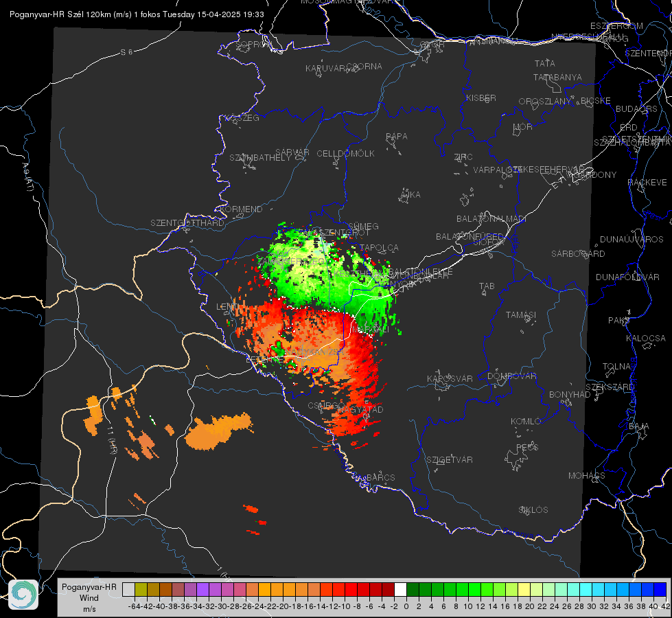Image resolution: width=672 pixels, height=618 pixels.
Task: Click the '20' value on the legend scale
Action: tap(530, 606)
